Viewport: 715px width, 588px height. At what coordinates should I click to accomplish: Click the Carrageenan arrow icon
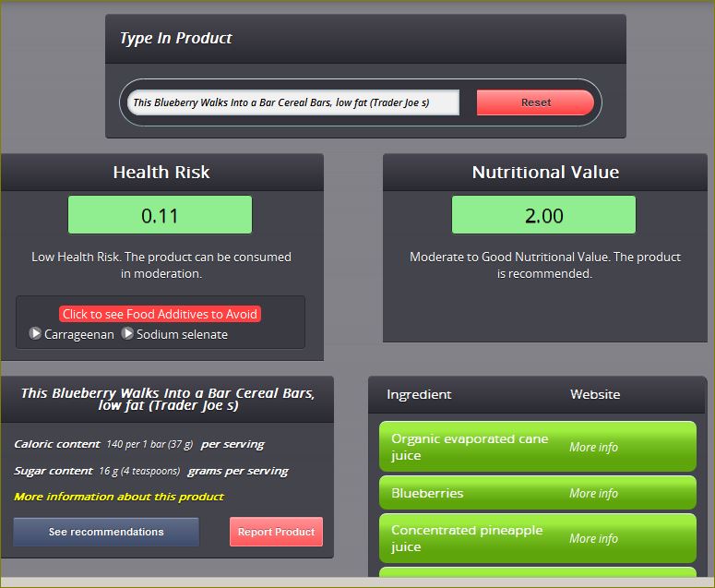pos(35,333)
